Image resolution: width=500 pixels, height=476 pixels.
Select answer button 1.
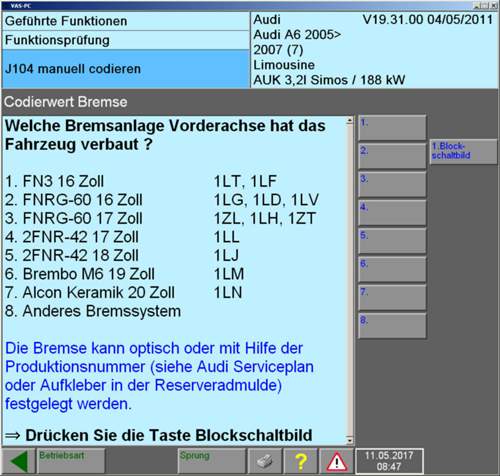(392, 128)
